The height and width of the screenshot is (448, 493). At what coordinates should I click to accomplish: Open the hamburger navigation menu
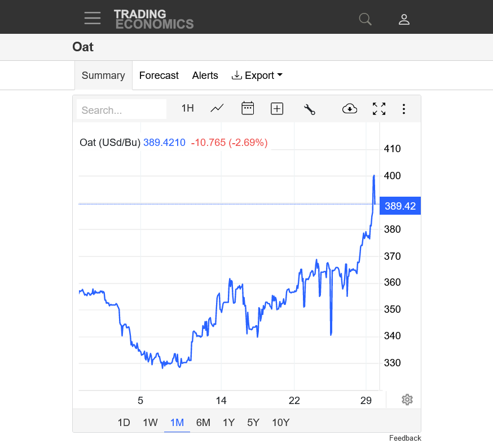[93, 18]
